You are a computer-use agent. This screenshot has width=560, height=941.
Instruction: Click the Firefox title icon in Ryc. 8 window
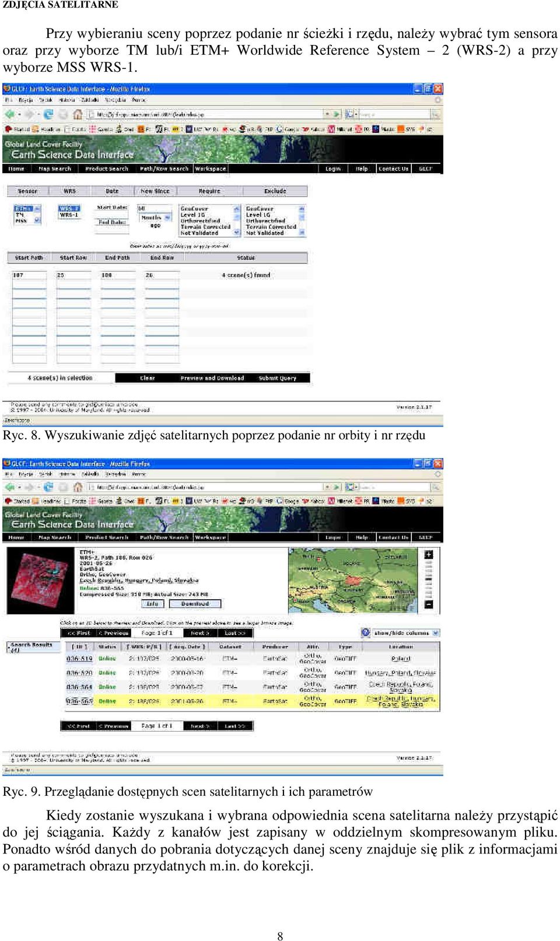(6, 89)
